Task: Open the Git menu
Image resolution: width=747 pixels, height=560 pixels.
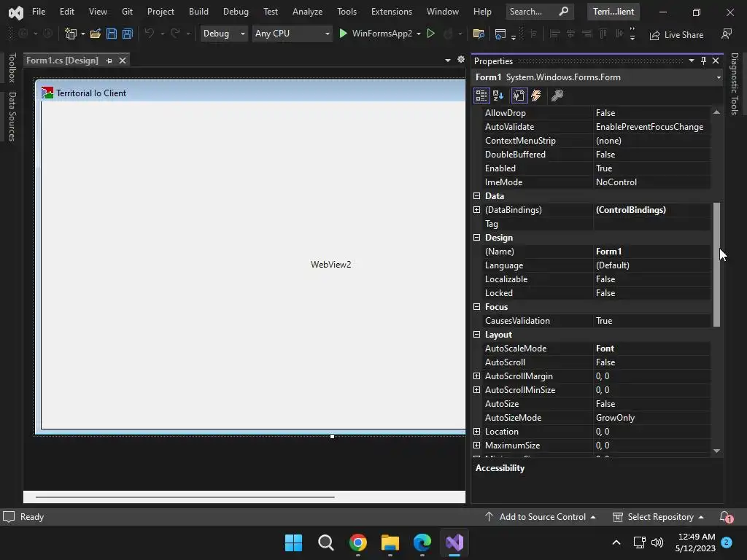Action: pos(127,12)
